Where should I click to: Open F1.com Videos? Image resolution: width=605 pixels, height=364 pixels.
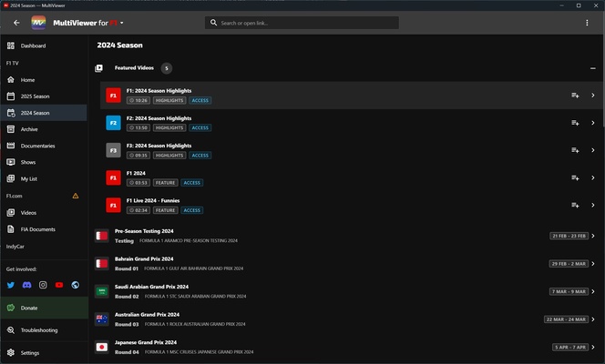[44, 213]
